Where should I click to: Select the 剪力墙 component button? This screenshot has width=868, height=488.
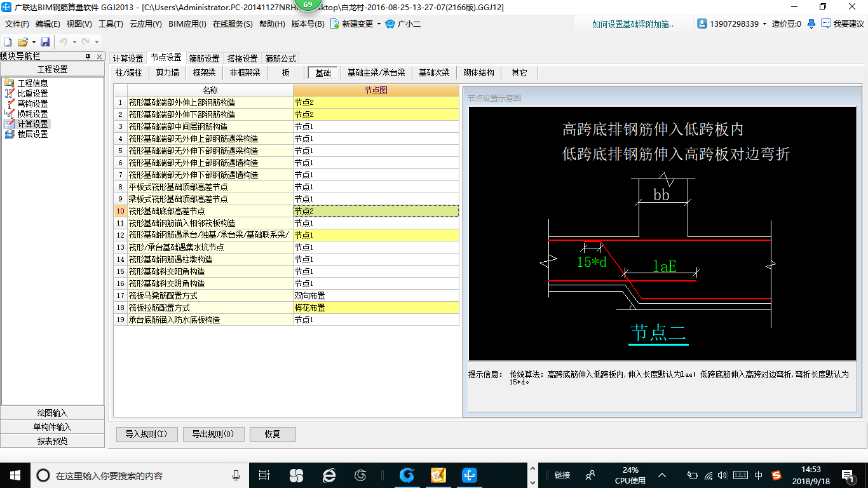coord(167,72)
